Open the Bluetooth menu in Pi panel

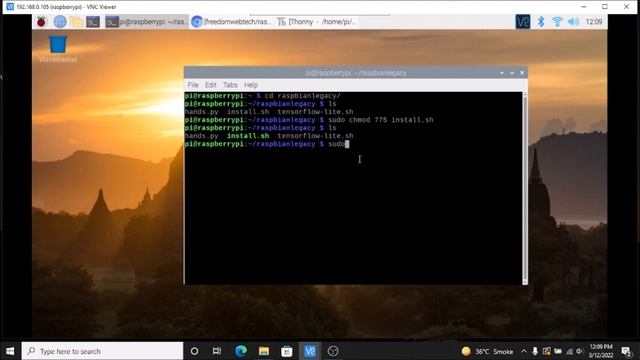(541, 22)
